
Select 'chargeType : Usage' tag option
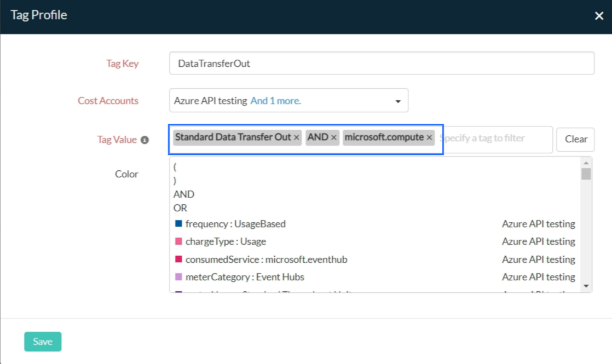tap(226, 241)
